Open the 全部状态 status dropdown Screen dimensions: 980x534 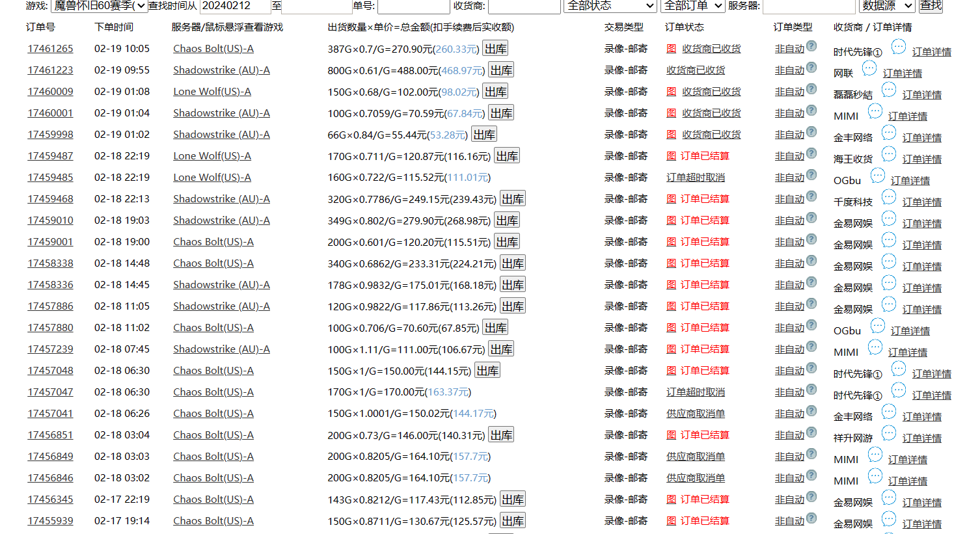pos(610,7)
